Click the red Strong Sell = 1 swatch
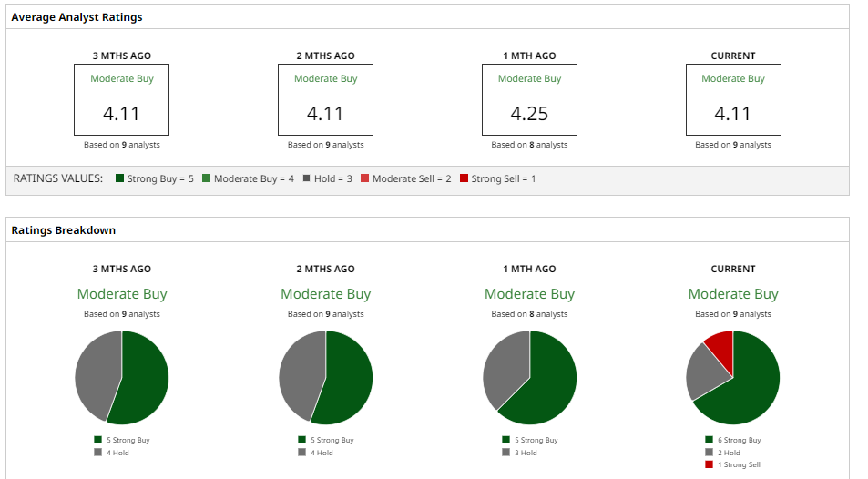 [x=464, y=179]
